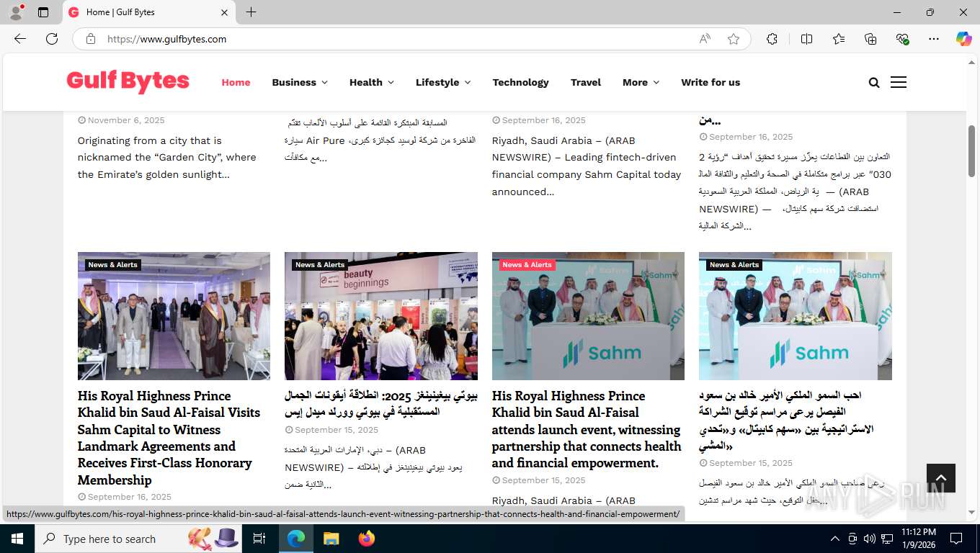Open the Write for us menu item
Viewport: 980px width, 553px height.
pyautogui.click(x=710, y=83)
